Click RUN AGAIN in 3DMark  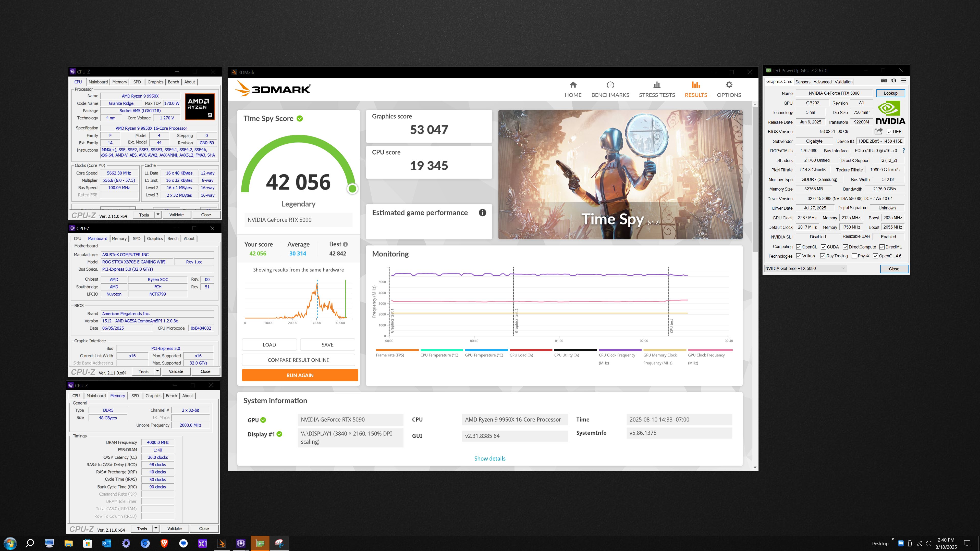point(300,375)
